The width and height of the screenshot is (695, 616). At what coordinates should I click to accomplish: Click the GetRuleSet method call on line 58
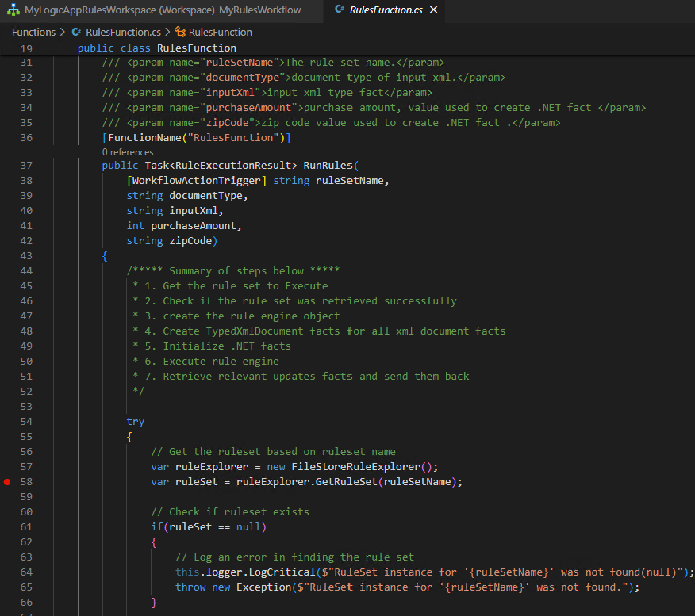click(347, 482)
